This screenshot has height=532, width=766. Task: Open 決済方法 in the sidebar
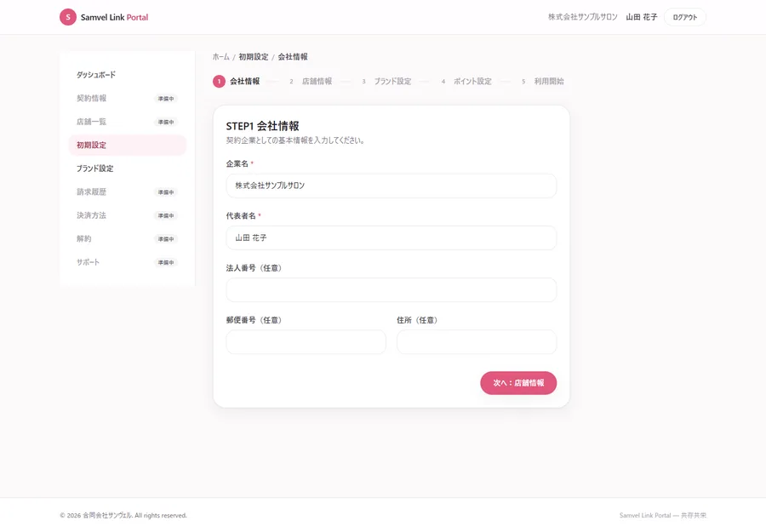click(x=128, y=215)
